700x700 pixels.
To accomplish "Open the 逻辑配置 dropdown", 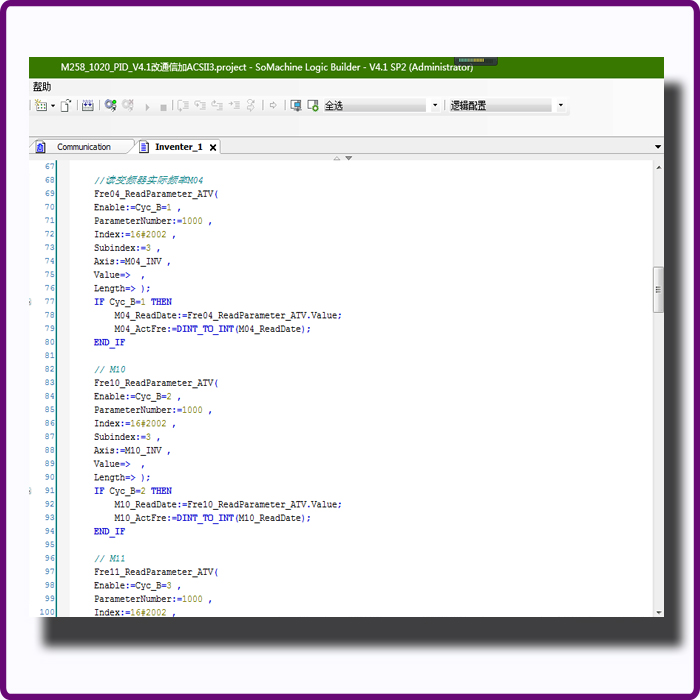I will 560,106.
